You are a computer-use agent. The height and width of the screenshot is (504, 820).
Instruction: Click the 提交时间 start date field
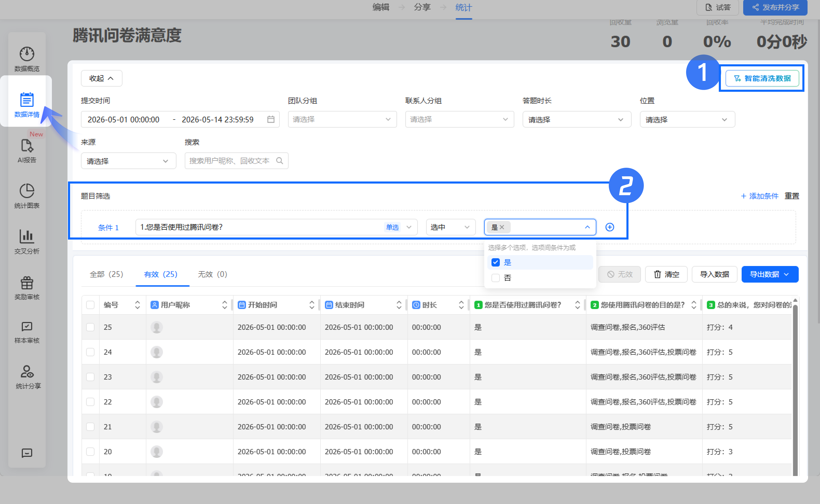coord(124,119)
